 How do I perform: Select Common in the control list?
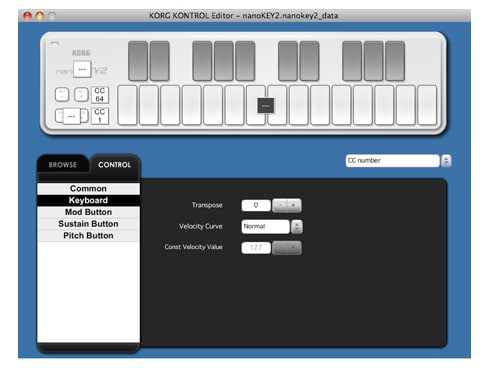(88, 189)
